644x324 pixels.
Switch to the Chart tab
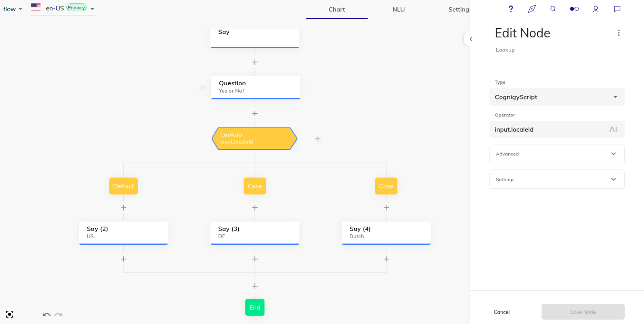[x=337, y=9]
